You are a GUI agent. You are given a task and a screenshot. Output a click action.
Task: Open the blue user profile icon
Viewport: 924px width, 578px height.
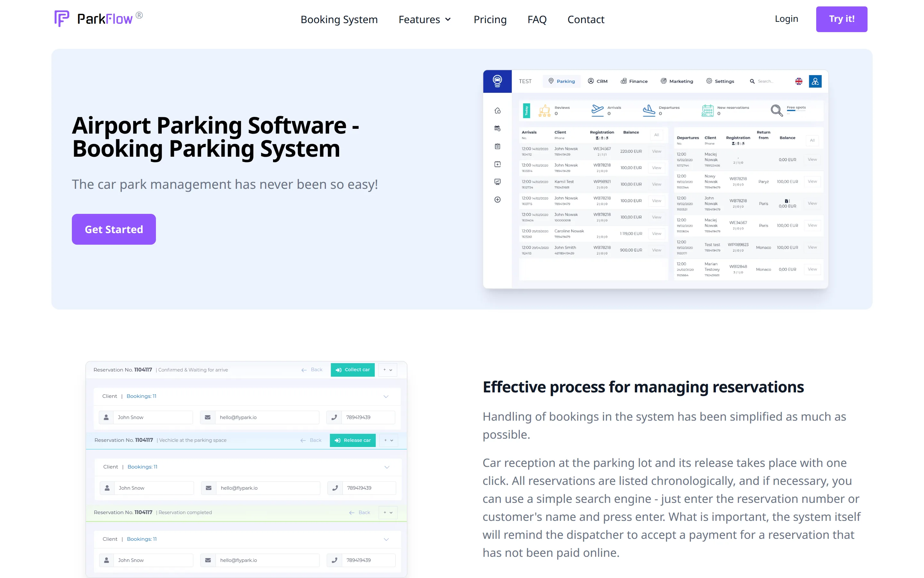coord(815,81)
